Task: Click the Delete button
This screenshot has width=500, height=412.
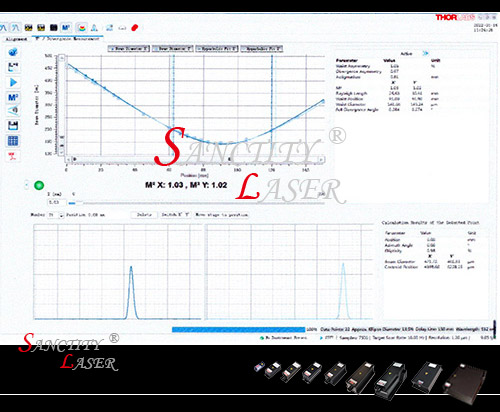Action: click(144, 215)
